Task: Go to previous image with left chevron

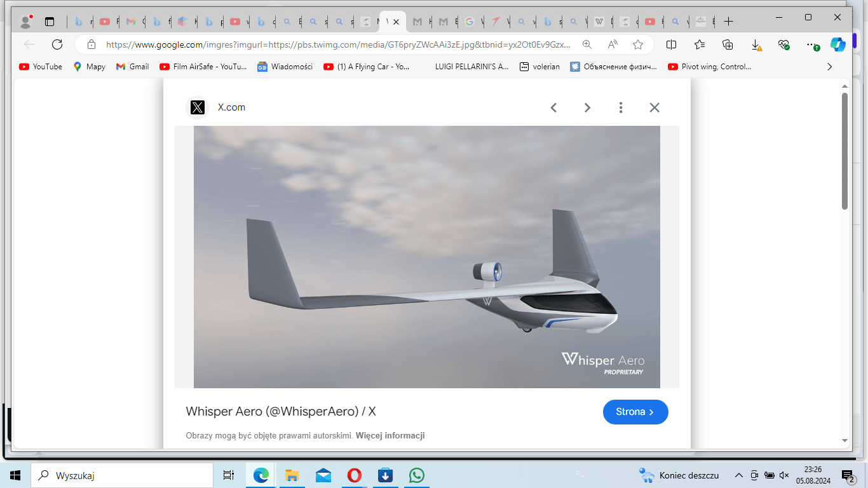Action: pyautogui.click(x=553, y=107)
